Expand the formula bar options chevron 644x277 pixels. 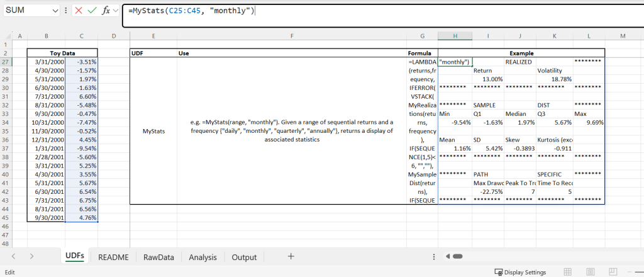coord(116,11)
